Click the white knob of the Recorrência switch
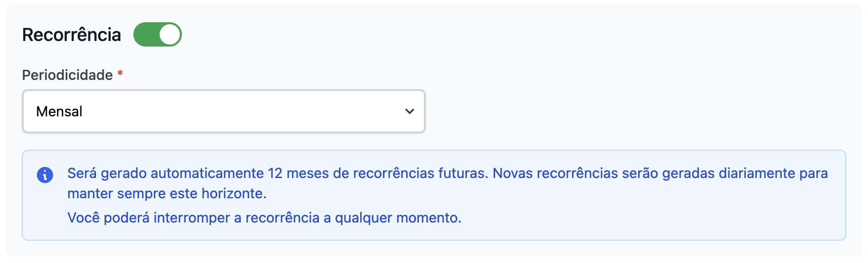868x263 pixels. click(x=170, y=34)
